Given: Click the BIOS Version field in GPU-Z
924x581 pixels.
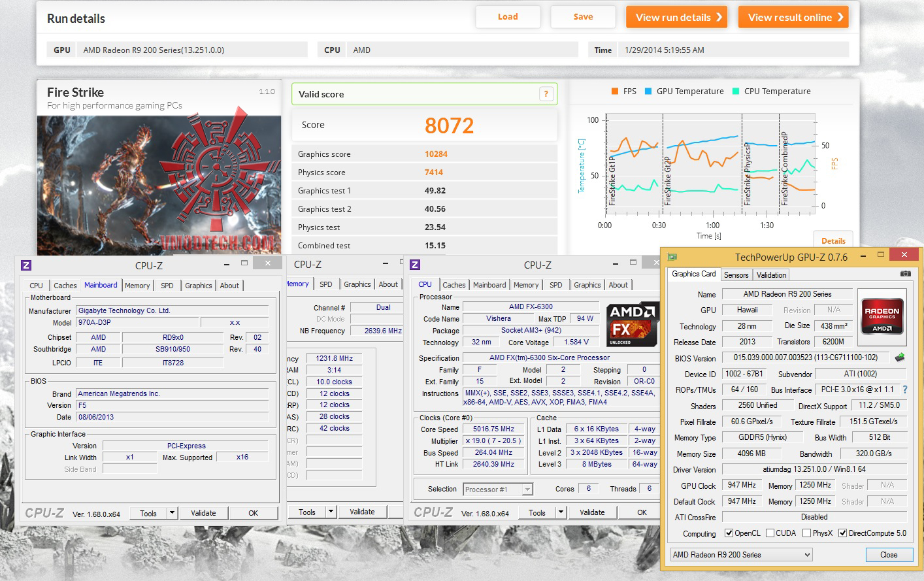Looking at the screenshot, I should coord(806,358).
